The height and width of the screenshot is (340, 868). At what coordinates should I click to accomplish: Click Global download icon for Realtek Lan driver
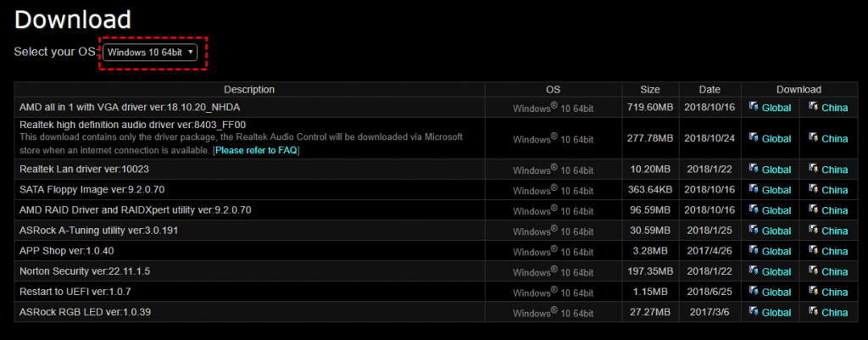[754, 168]
